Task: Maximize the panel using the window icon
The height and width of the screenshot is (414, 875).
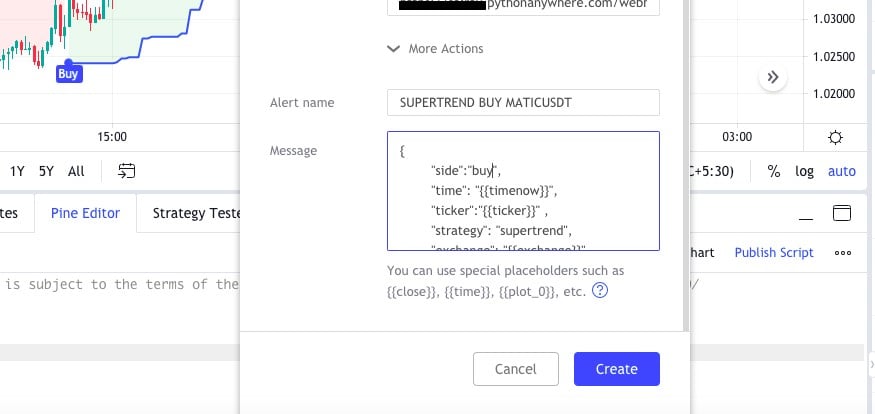Action: 842,213
